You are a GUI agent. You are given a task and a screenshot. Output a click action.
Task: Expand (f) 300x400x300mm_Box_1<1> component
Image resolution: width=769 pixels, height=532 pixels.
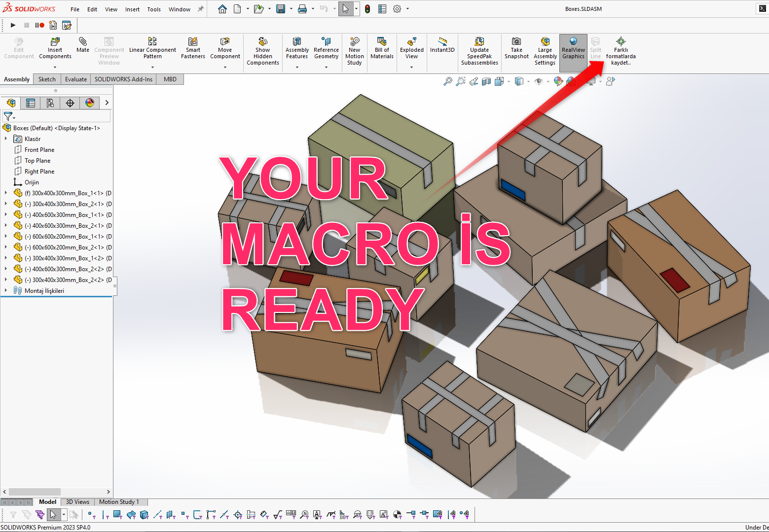point(6,193)
